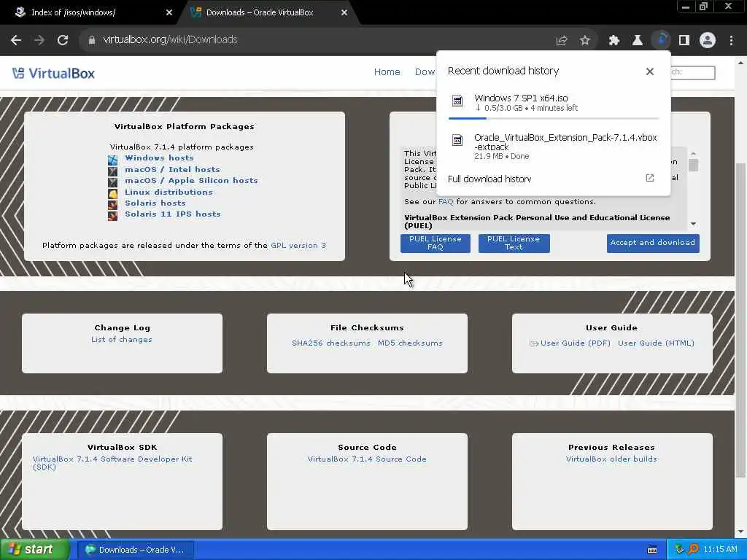
Task: Click the Windows hosts icon
Action: 112,160
